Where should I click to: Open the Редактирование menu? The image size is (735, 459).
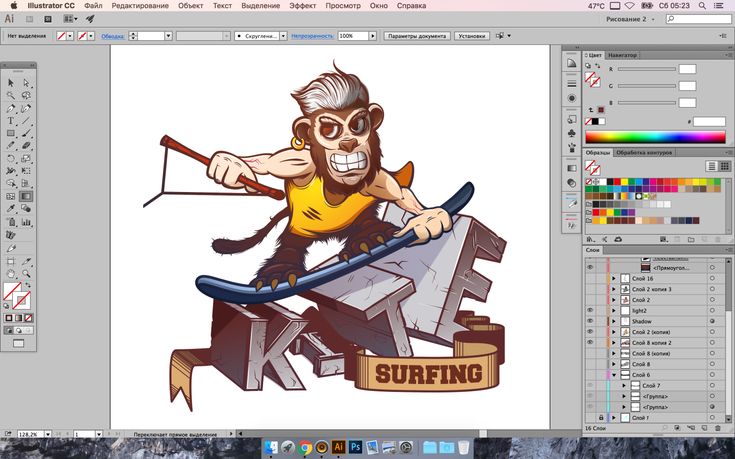(140, 6)
